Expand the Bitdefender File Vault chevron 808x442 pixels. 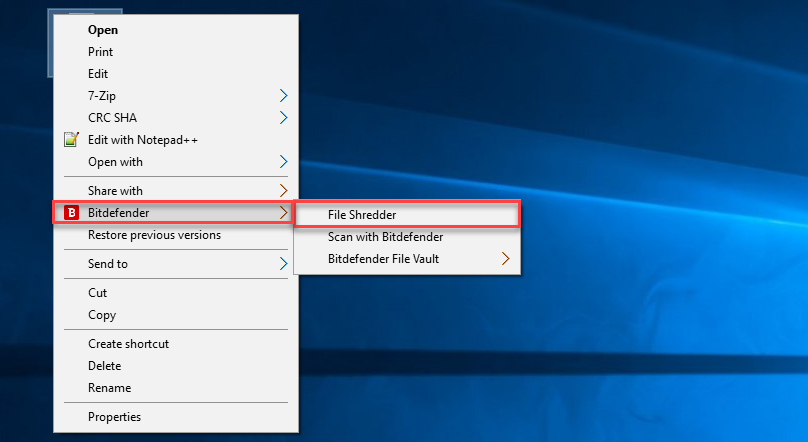click(x=506, y=259)
